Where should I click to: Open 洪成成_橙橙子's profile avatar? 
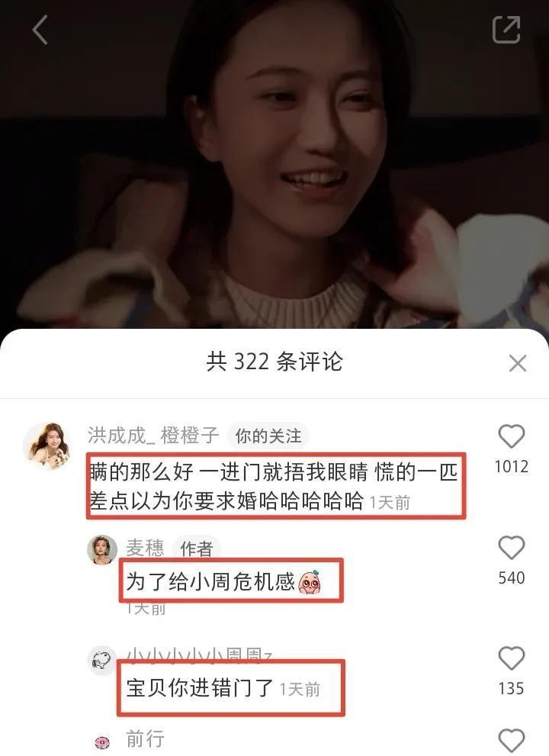[x=47, y=446]
